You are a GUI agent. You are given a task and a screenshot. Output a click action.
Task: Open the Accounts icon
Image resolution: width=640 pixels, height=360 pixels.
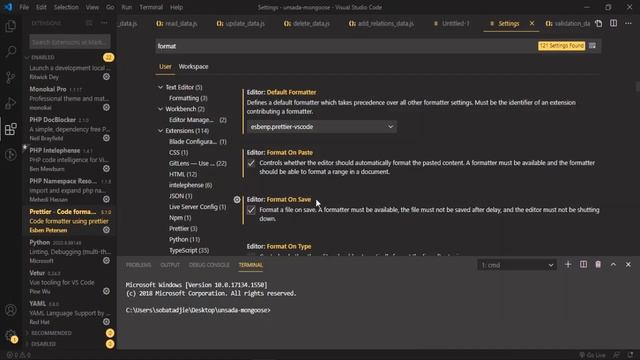tap(11, 310)
